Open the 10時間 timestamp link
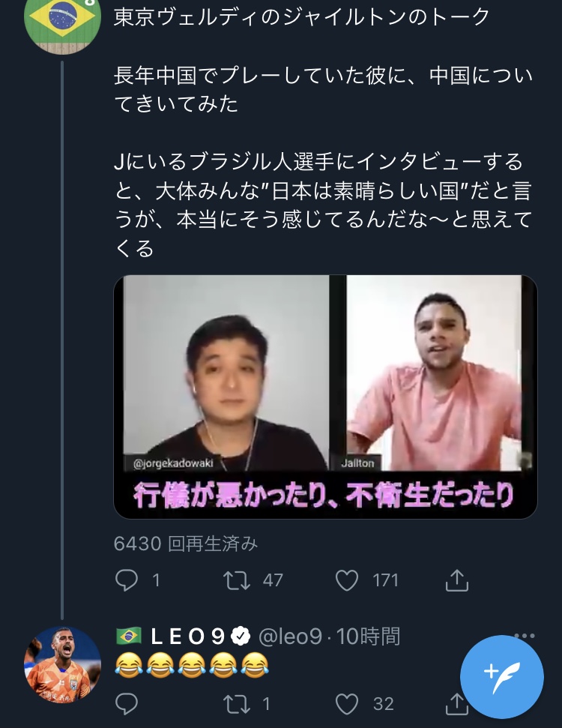The width and height of the screenshot is (562, 728). pyautogui.click(x=368, y=637)
